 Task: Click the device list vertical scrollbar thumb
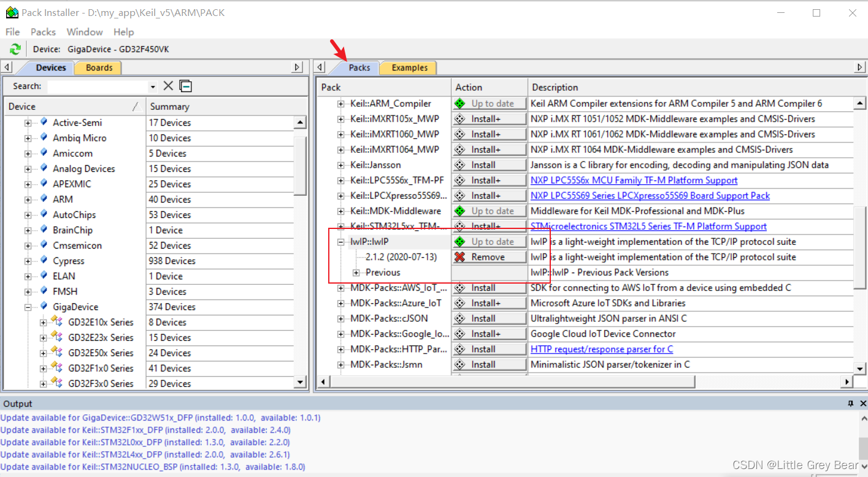[300, 165]
